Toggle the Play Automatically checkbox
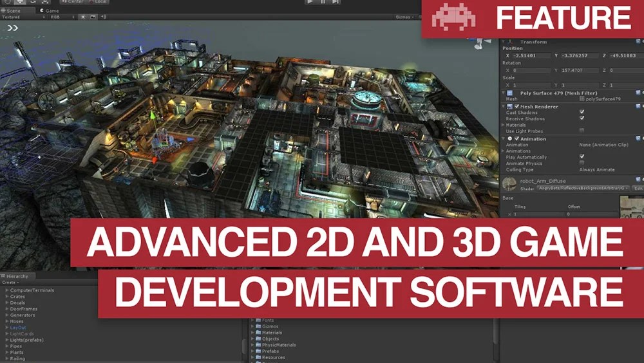Viewport: 644px width, 363px height. pyautogui.click(x=582, y=156)
